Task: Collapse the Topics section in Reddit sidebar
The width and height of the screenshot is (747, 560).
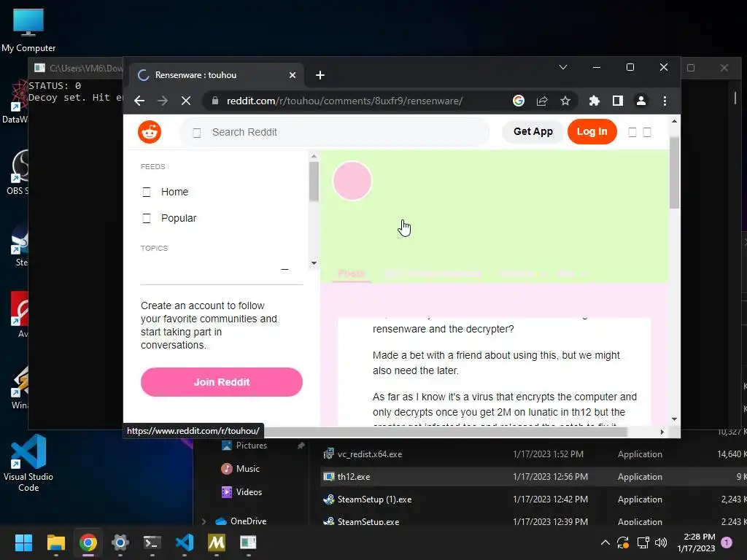Action: (x=285, y=269)
